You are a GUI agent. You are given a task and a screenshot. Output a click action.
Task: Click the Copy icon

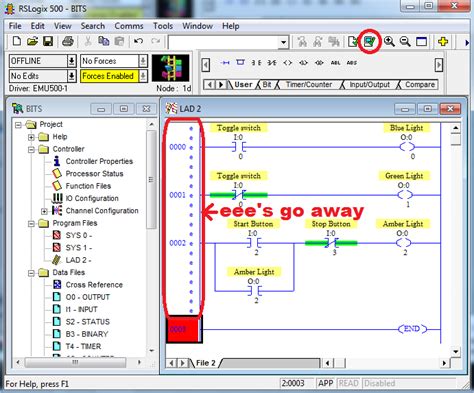tap(104, 41)
